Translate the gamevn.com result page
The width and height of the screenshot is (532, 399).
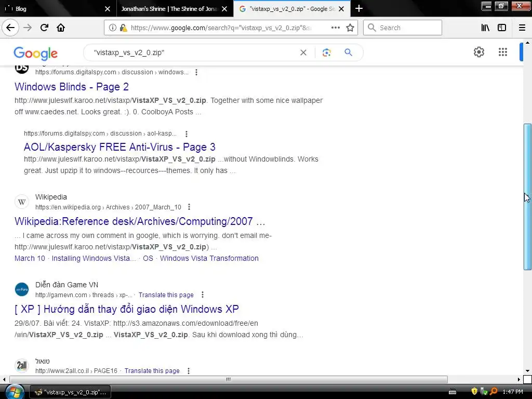[x=166, y=295]
